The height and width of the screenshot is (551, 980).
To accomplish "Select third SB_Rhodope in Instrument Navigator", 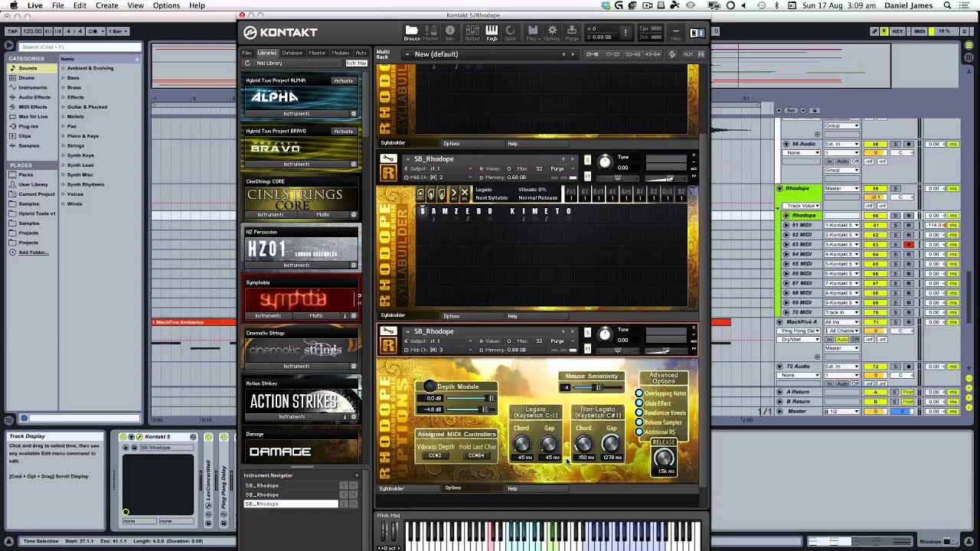I will 291,504.
